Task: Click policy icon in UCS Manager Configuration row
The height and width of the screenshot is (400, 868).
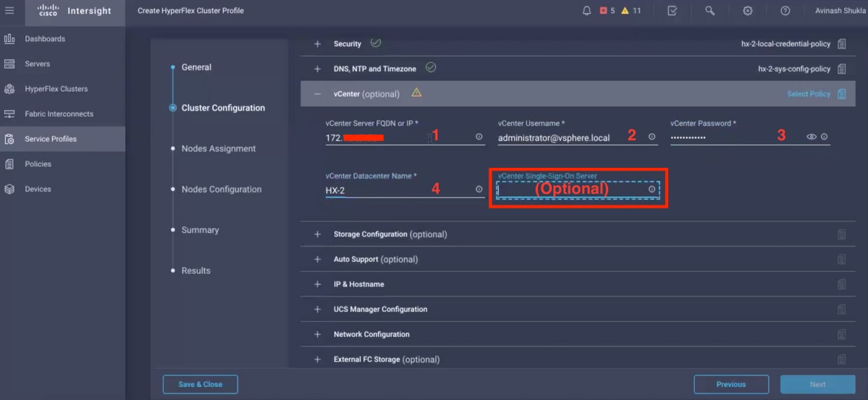Action: 841,310
